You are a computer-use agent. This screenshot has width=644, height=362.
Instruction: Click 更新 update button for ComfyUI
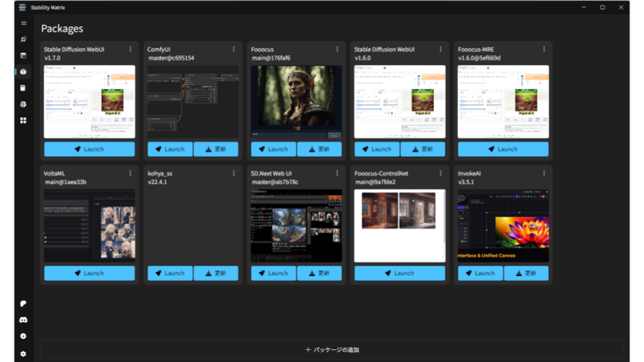(216, 149)
